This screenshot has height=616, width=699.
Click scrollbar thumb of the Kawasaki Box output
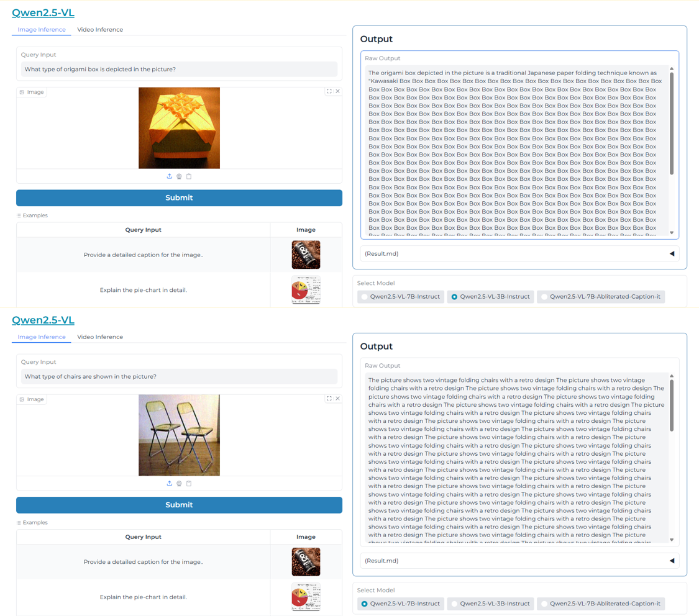pos(672,124)
